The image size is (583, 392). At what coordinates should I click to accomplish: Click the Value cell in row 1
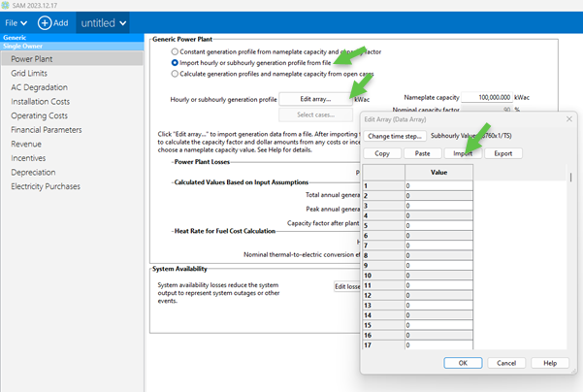tap(438, 183)
